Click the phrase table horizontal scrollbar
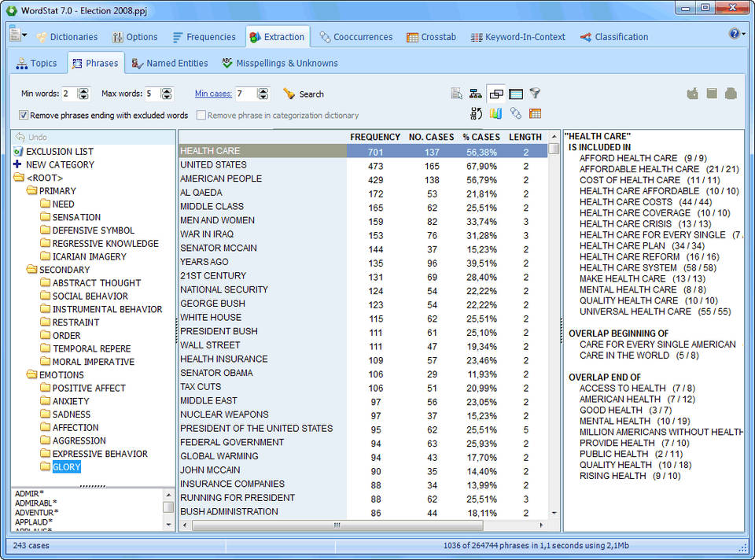 [337, 525]
